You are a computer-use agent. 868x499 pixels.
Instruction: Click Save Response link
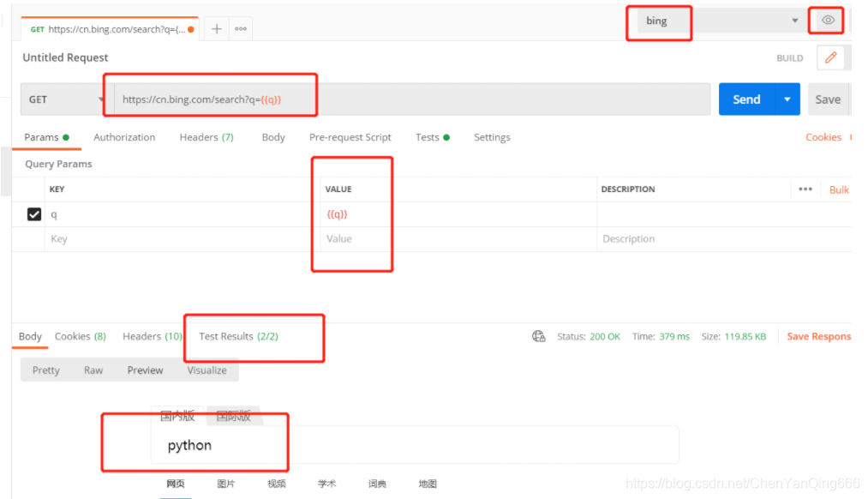coord(819,336)
